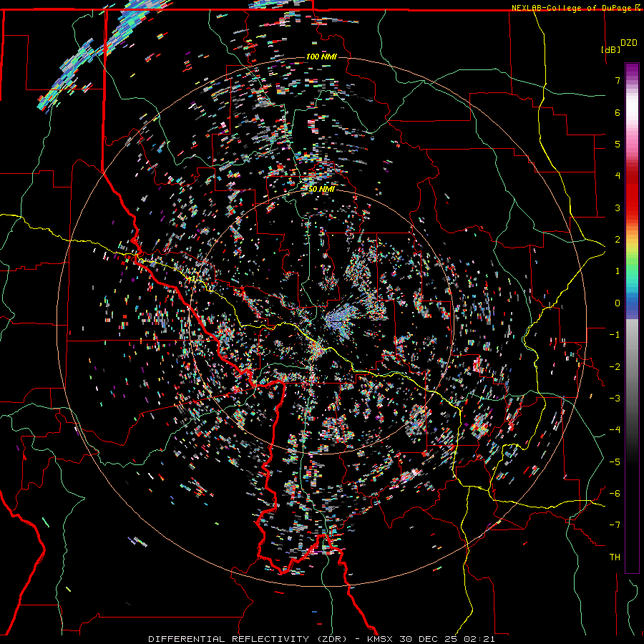Click the "0" value on the color scale

pos(618,303)
